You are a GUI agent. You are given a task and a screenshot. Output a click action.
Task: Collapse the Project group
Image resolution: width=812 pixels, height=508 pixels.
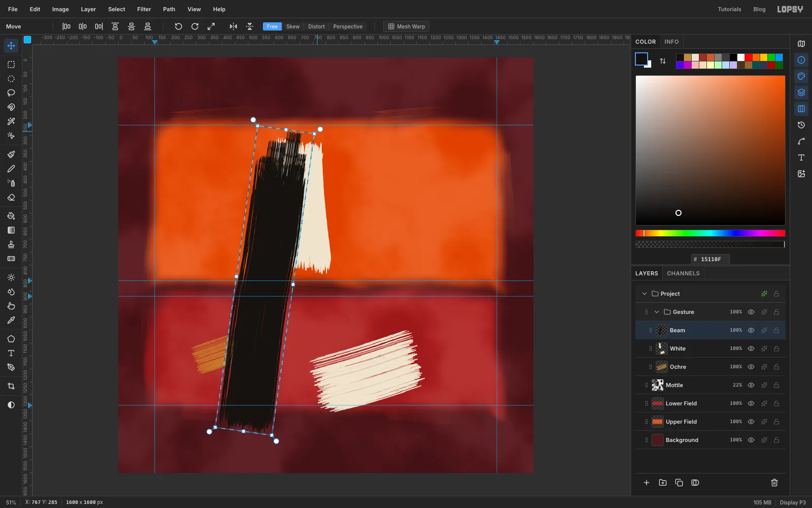(x=645, y=294)
